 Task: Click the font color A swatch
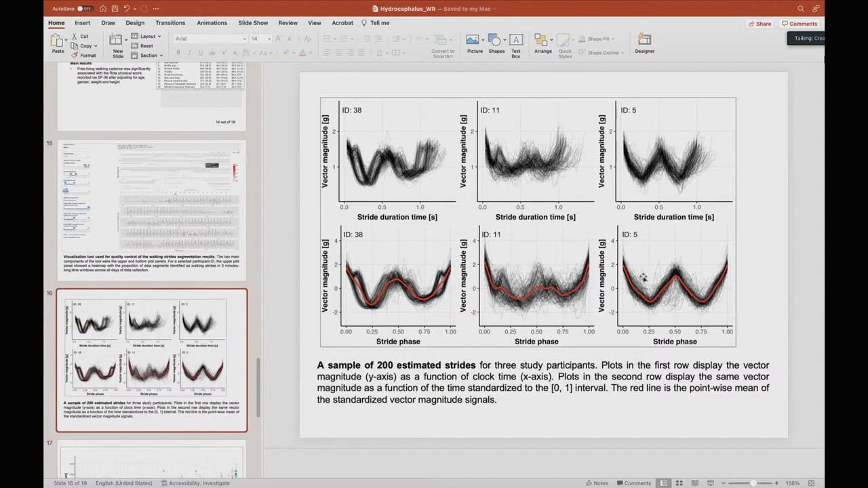(303, 52)
